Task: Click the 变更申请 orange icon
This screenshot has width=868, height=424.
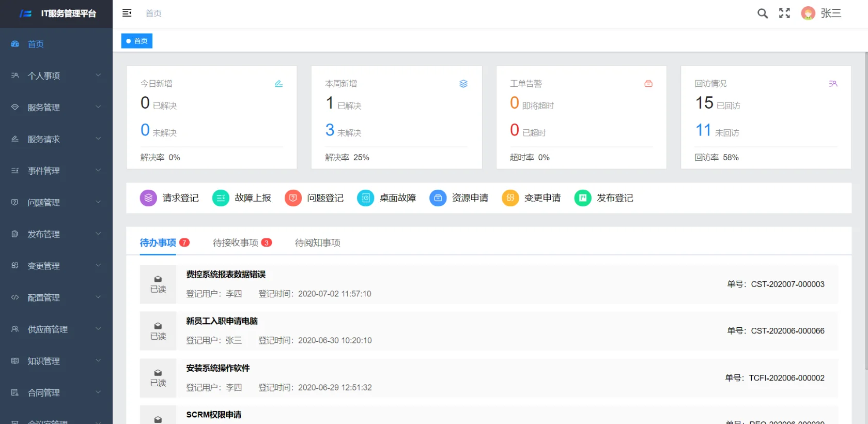Action: 510,198
